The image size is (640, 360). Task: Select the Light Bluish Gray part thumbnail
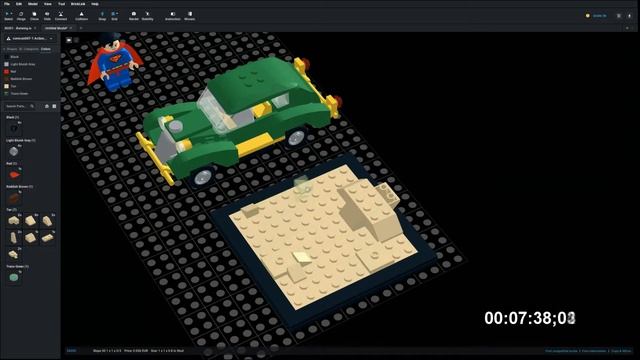point(13,151)
